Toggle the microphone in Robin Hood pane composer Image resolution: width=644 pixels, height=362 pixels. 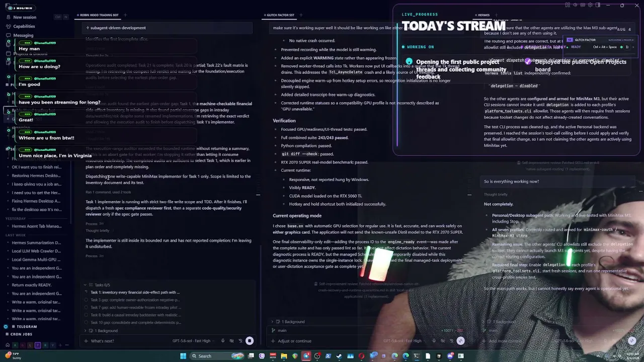click(x=223, y=341)
